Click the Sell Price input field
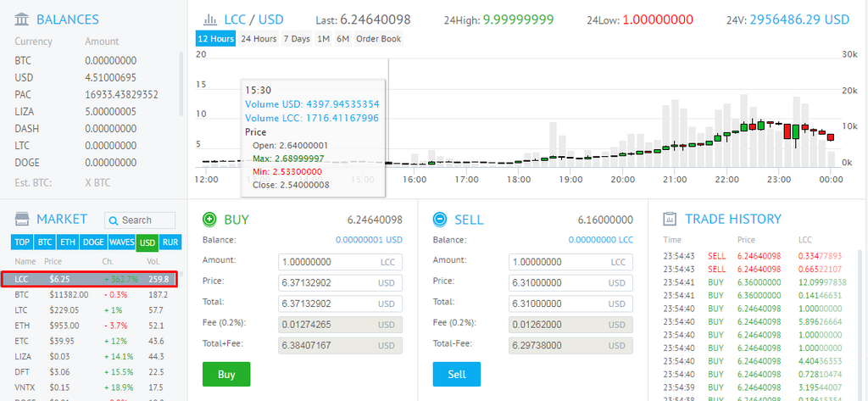 click(570, 283)
